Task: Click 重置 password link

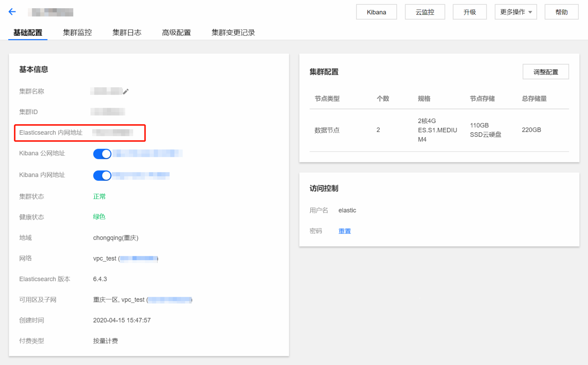Action: pyautogui.click(x=345, y=231)
